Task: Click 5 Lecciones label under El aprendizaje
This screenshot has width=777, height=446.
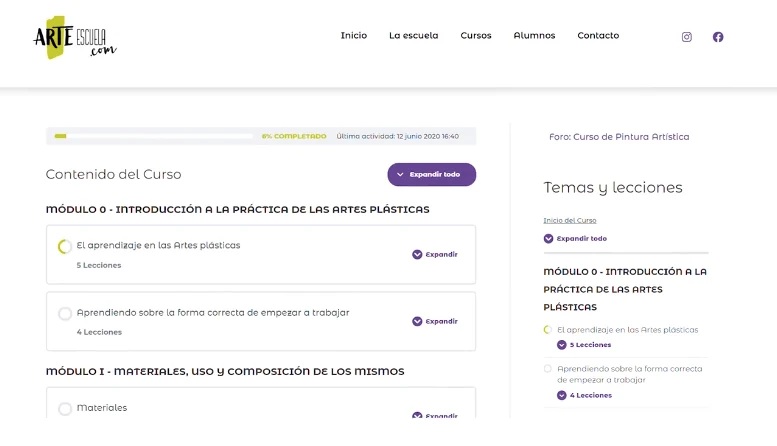Action: pyautogui.click(x=99, y=265)
